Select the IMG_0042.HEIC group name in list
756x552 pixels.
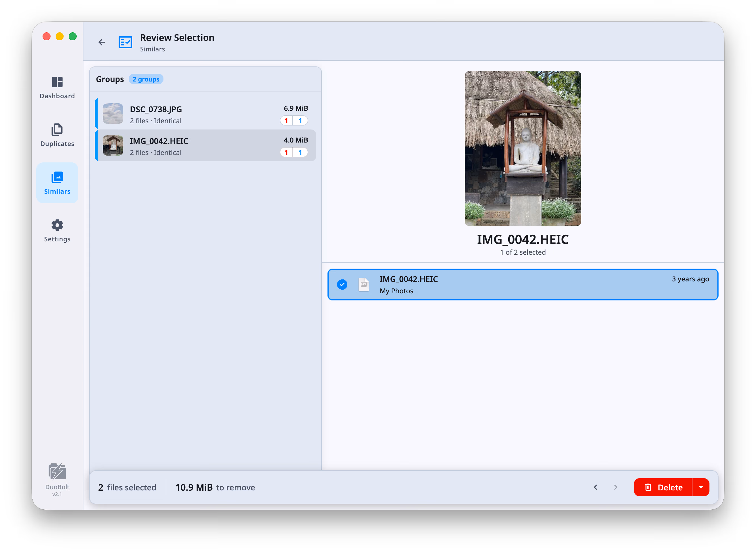point(159,141)
